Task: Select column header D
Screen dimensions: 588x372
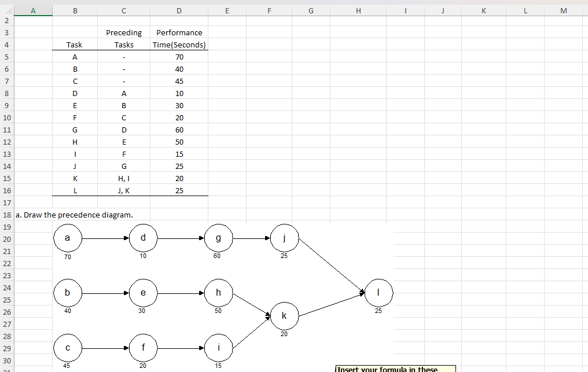Action: pos(179,10)
